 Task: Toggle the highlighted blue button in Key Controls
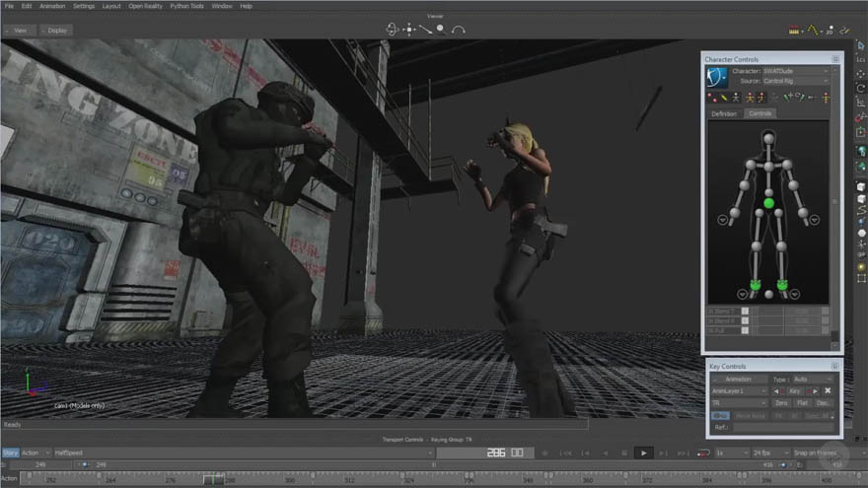coord(720,415)
